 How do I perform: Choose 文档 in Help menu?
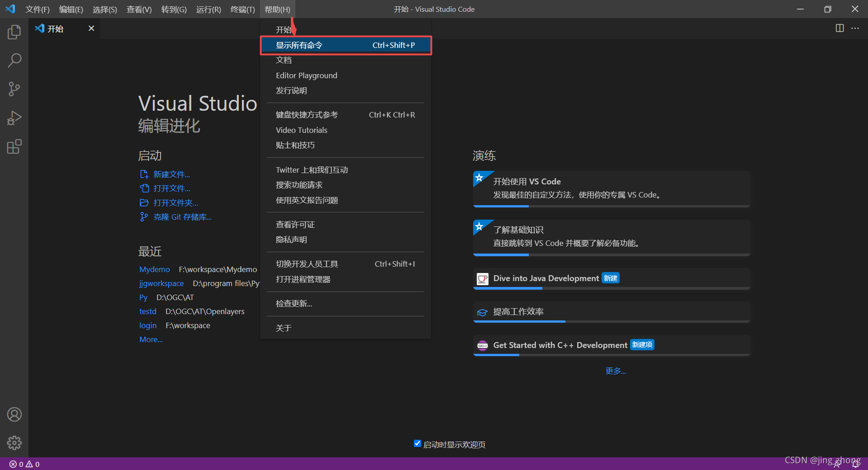click(x=346, y=60)
